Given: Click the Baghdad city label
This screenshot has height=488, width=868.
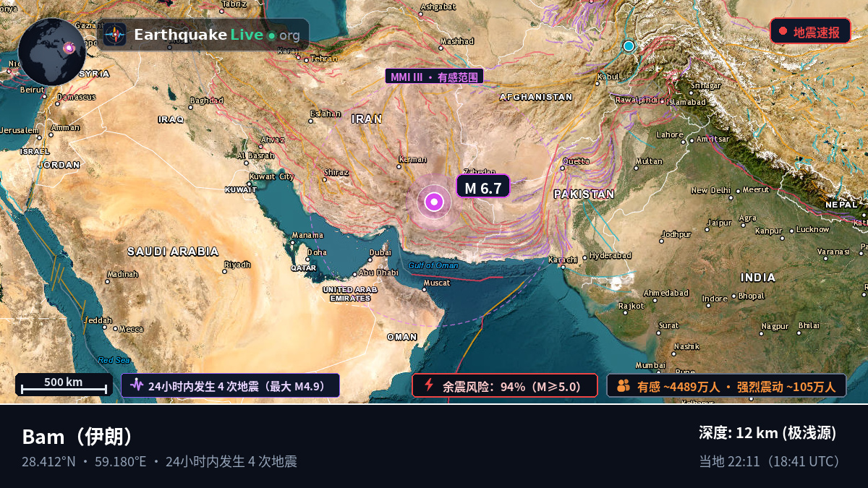Looking at the screenshot, I should 207,100.
